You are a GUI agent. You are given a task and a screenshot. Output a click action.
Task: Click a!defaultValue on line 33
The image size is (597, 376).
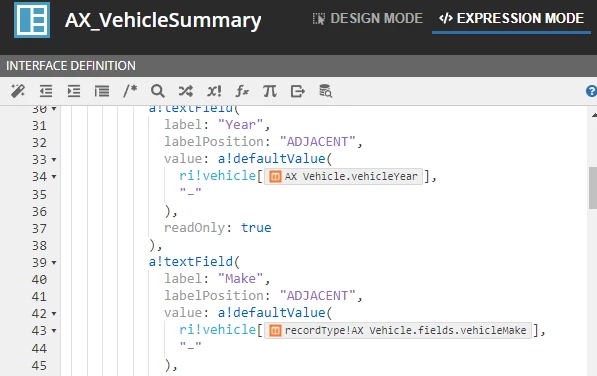[271, 159]
